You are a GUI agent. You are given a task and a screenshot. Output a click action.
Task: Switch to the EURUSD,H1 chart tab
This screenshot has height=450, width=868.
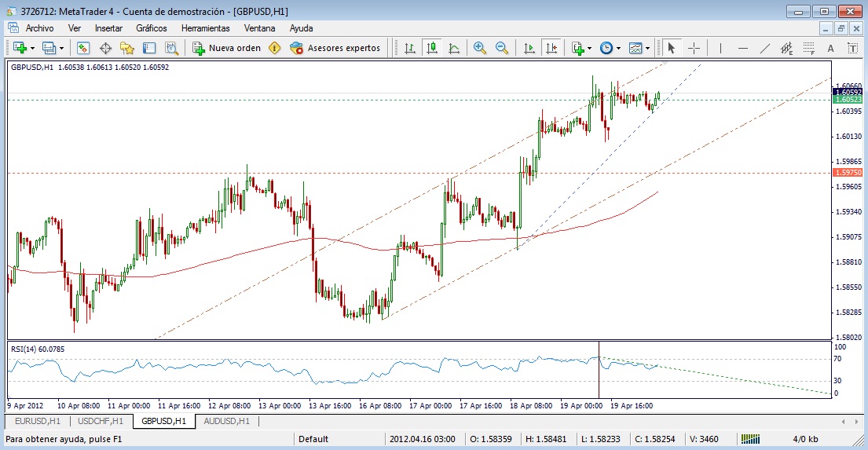(37, 421)
